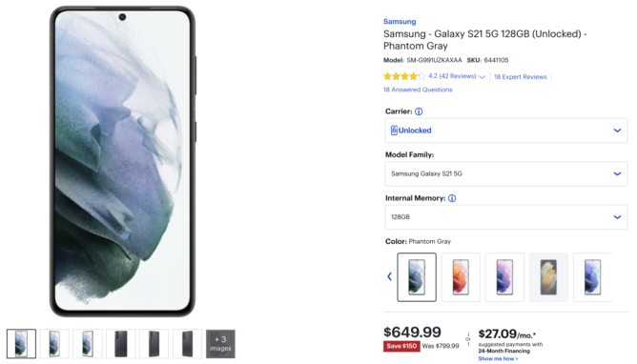The image size is (637, 364).
Task: Click the left arrow in color carousel
Action: [x=389, y=276]
